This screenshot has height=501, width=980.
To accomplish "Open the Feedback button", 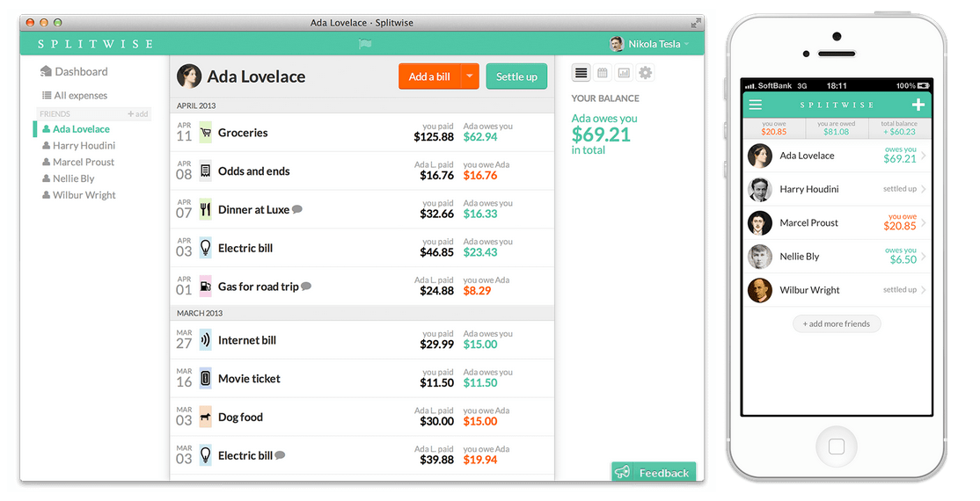I will 653,472.
